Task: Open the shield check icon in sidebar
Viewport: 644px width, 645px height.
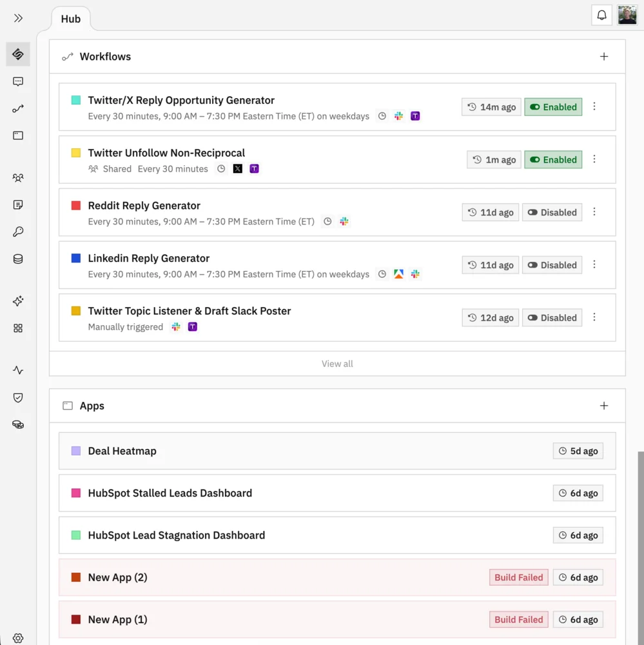Action: (x=18, y=398)
